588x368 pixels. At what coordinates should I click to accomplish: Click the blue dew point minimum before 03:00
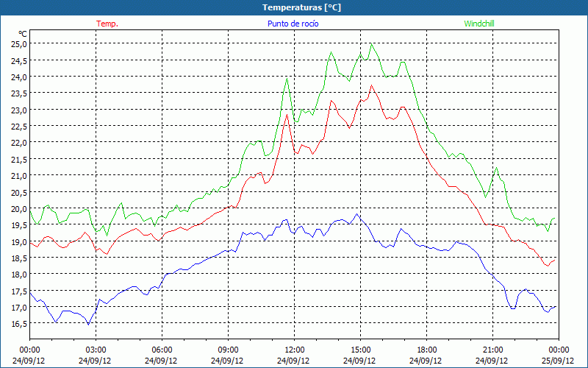88,325
